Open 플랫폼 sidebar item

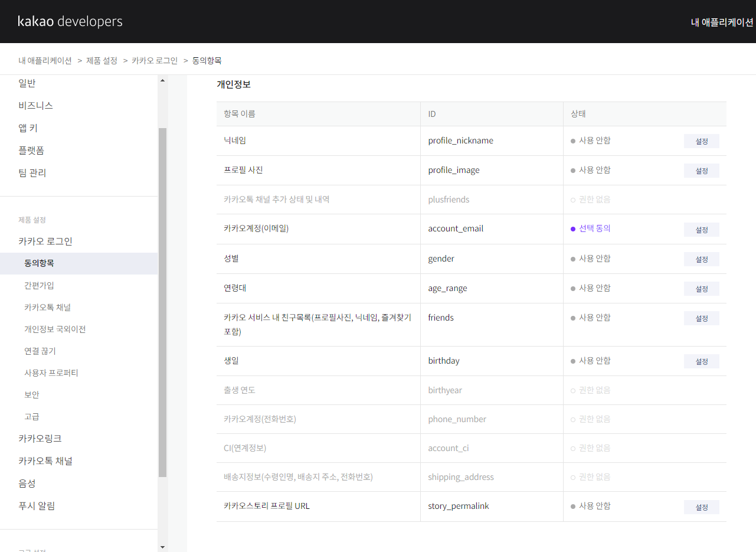pos(31,151)
